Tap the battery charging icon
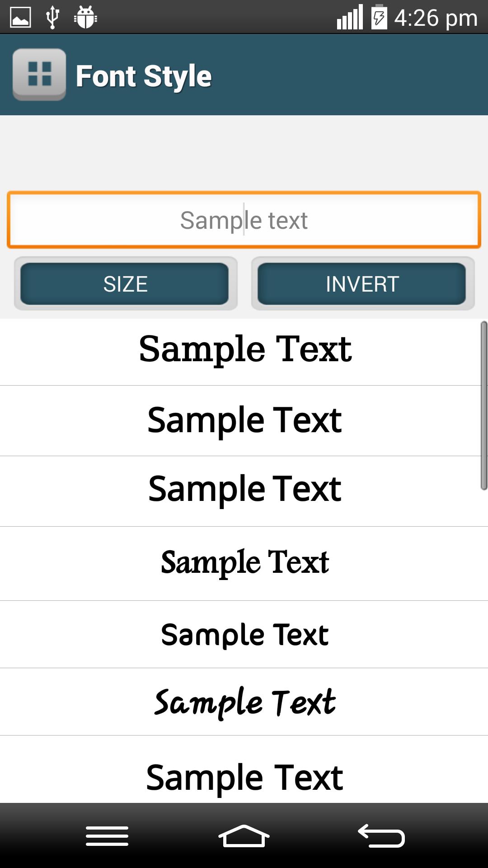 tap(379, 18)
